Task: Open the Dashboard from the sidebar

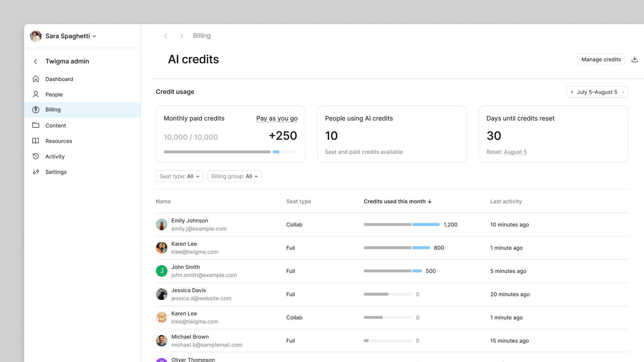Action: point(59,79)
